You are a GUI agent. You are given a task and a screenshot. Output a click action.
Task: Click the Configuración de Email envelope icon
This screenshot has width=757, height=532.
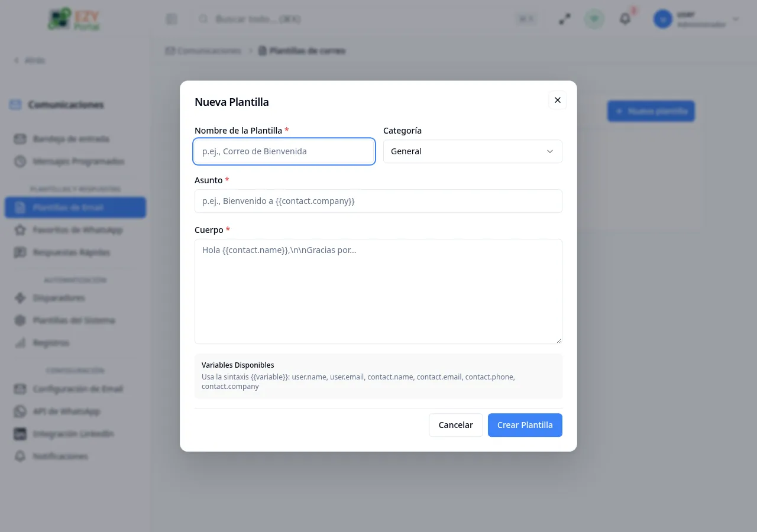[x=20, y=389]
